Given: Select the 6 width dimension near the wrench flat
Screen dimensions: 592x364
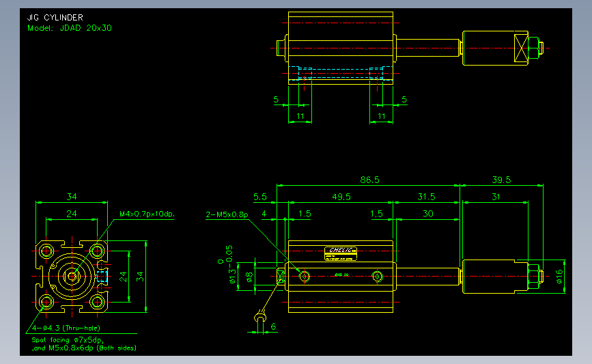Looking at the screenshot, I should pyautogui.click(x=273, y=326).
